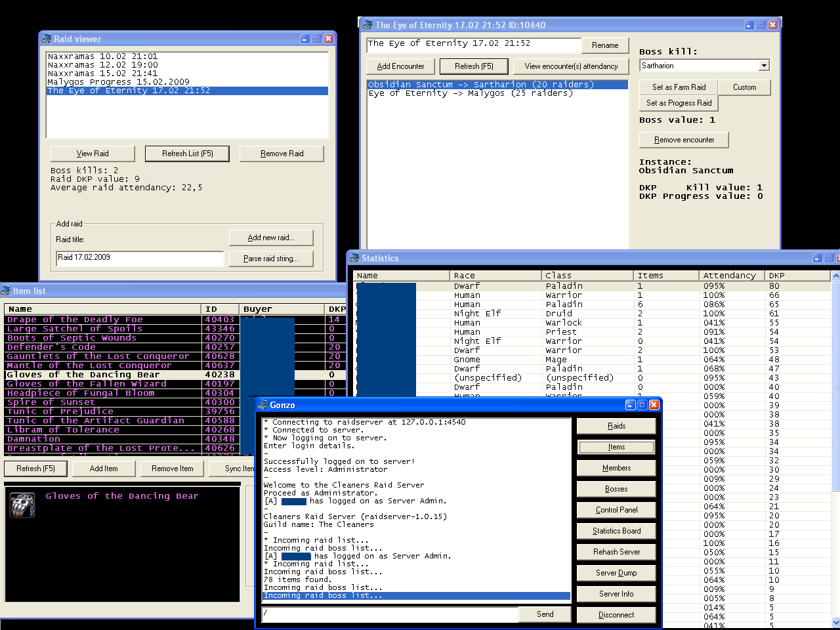Image resolution: width=840 pixels, height=630 pixels.
Task: Click the DKP column header in Statistics
Action: point(797,276)
